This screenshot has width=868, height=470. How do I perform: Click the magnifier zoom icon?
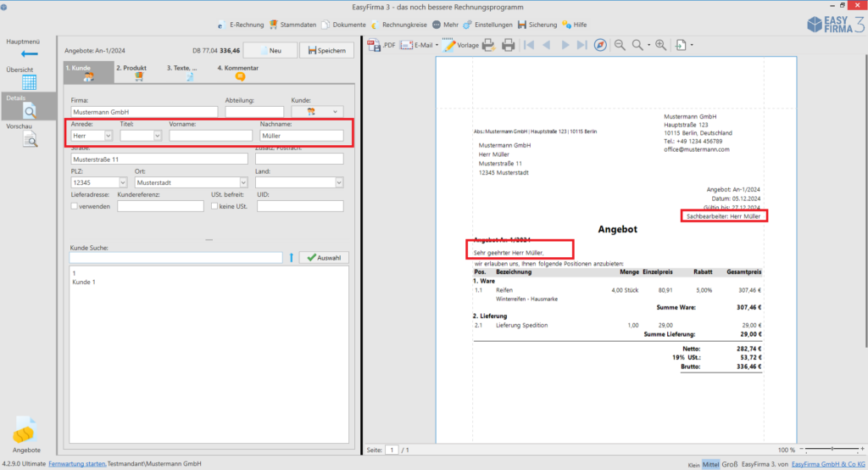pyautogui.click(x=637, y=45)
